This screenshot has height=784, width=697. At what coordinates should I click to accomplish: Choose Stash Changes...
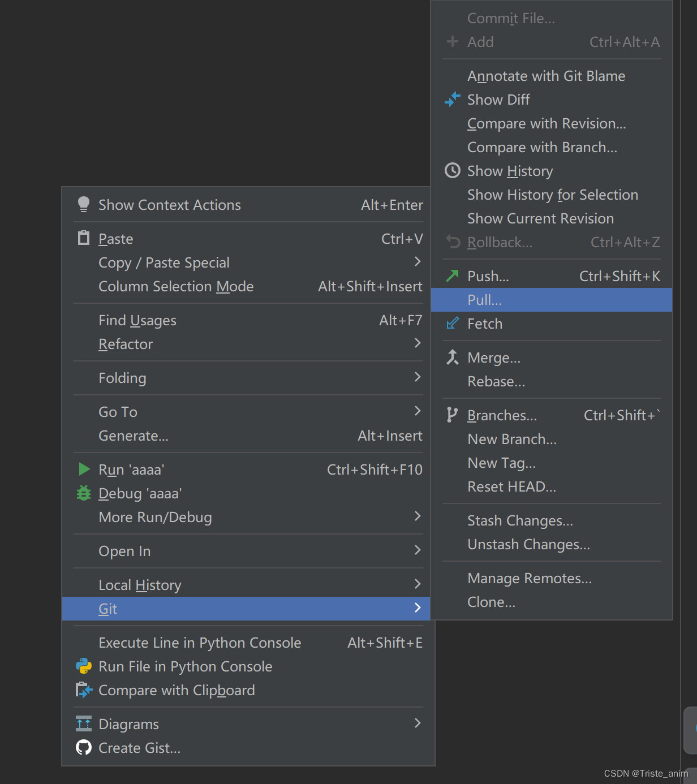click(x=552, y=520)
